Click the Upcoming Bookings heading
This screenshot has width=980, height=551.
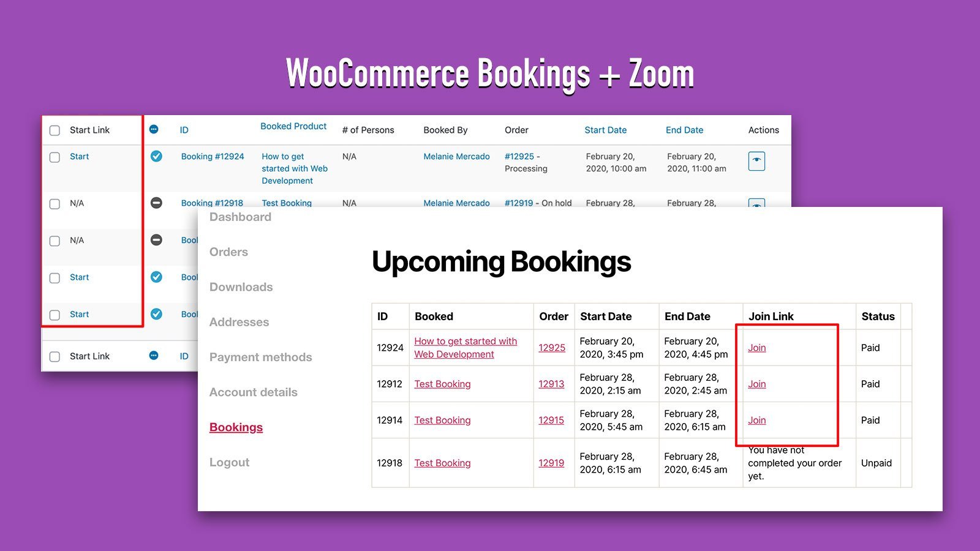click(x=501, y=262)
